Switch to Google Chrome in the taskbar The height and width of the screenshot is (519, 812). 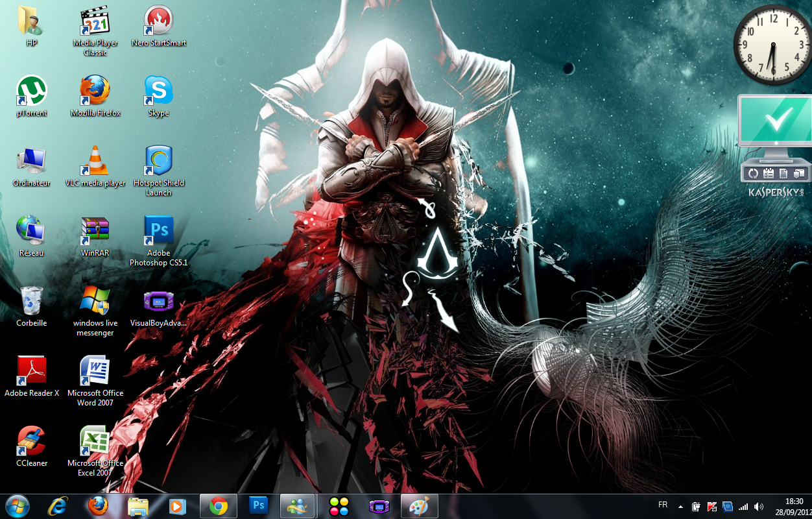pos(219,506)
